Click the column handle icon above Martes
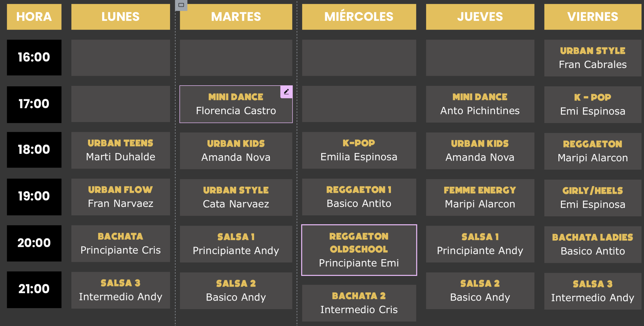Screen dimensions: 644x326 coord(181,5)
